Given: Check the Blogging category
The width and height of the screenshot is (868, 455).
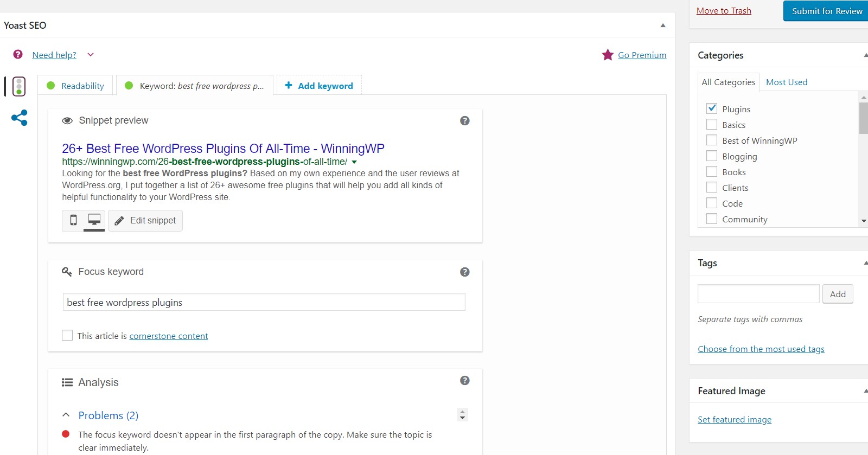Looking at the screenshot, I should point(712,156).
